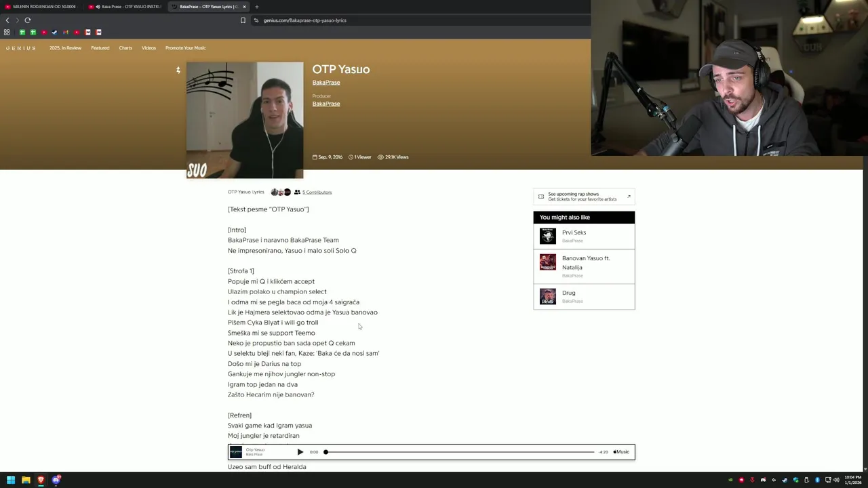Click the Drug album thumbnail
The height and width of the screenshot is (488, 868).
[x=548, y=296]
